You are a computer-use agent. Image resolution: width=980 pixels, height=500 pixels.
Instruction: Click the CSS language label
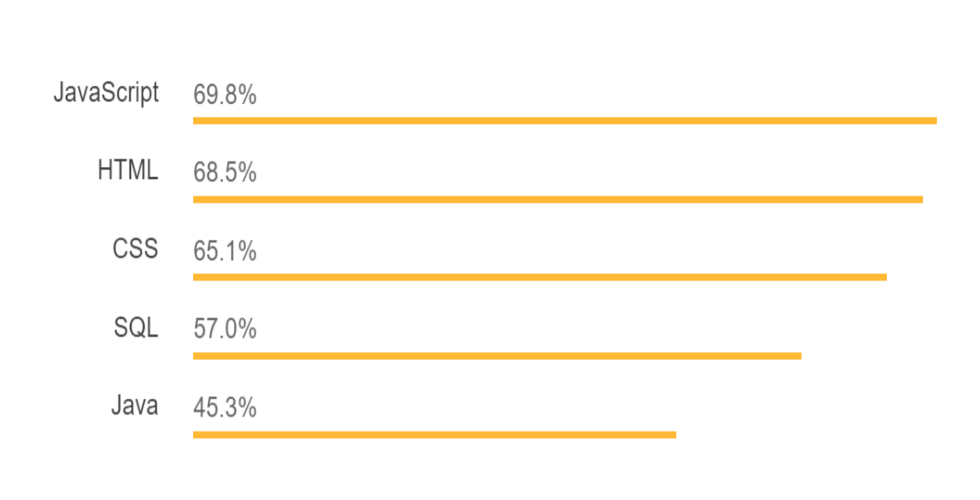[x=135, y=248]
